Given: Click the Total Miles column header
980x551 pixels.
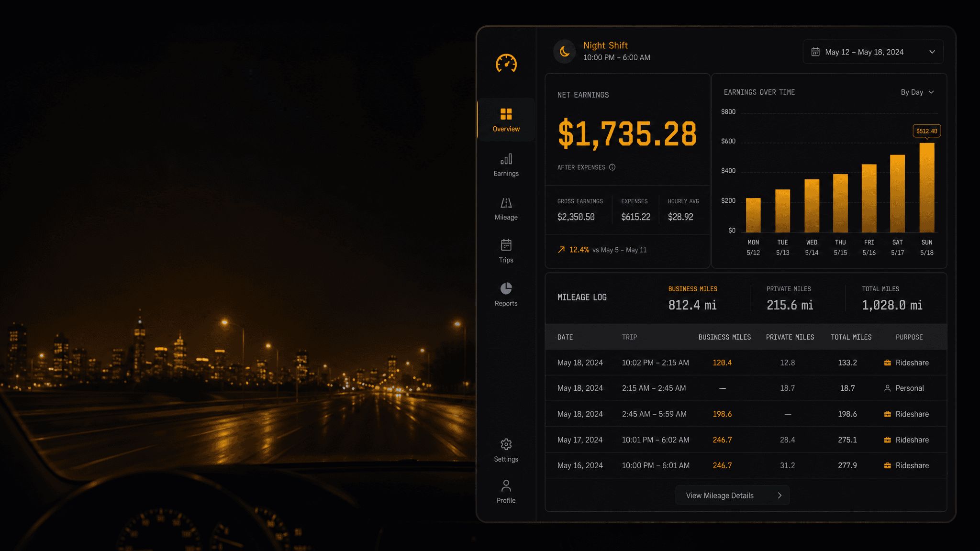Looking at the screenshot, I should (851, 337).
